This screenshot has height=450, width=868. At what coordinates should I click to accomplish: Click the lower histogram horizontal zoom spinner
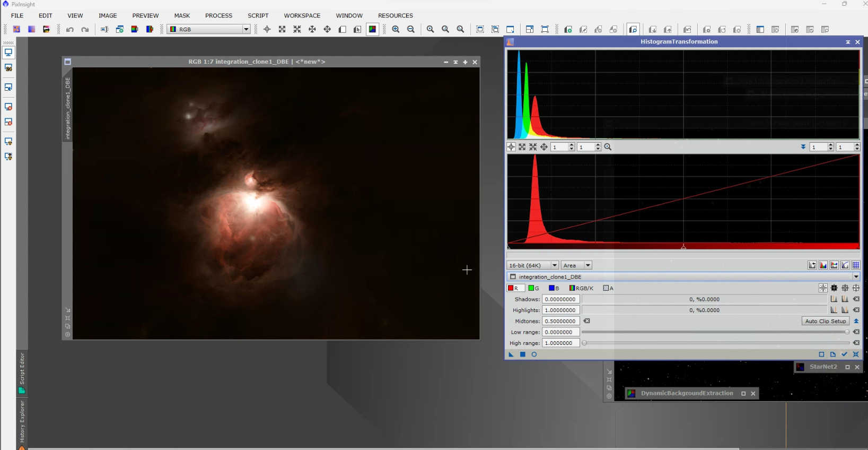[563, 147]
